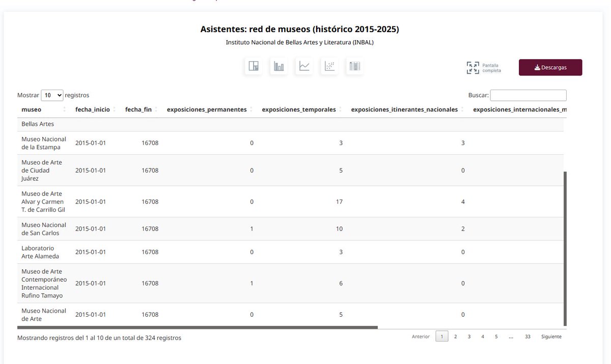
Task: Click fecha_inicio 2015-01-01 in Estampa row
Action: [91, 143]
